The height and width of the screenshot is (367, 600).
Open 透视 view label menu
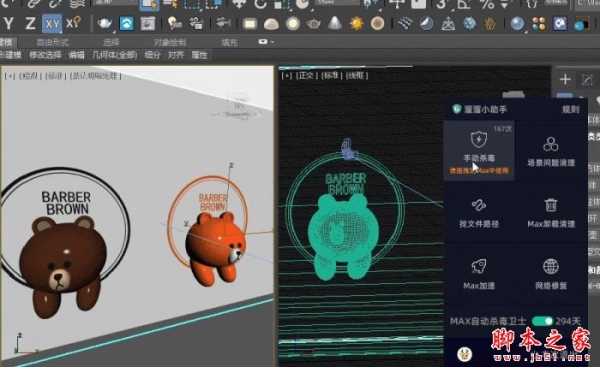(x=30, y=76)
